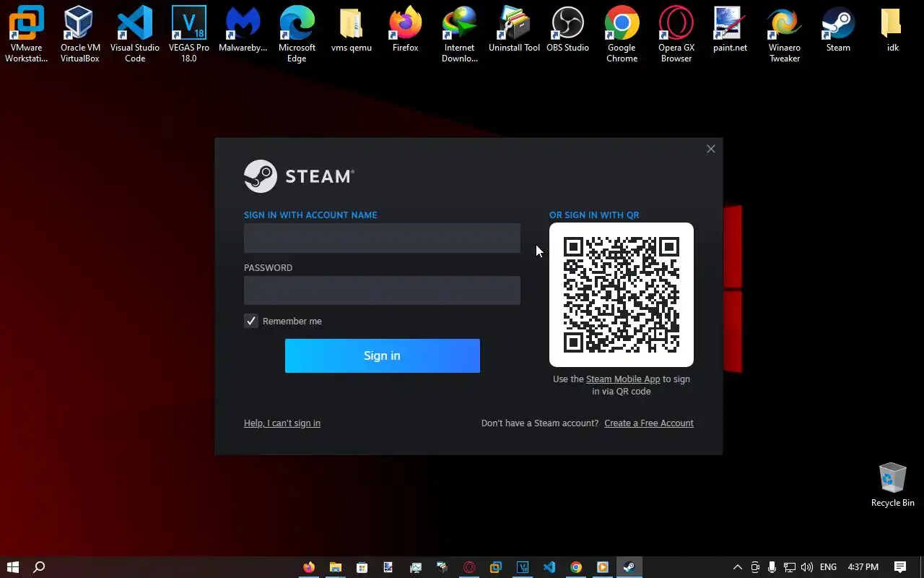Click the Malwarebytes desktop shortcut
The height and width of the screenshot is (578, 924).
(x=243, y=29)
